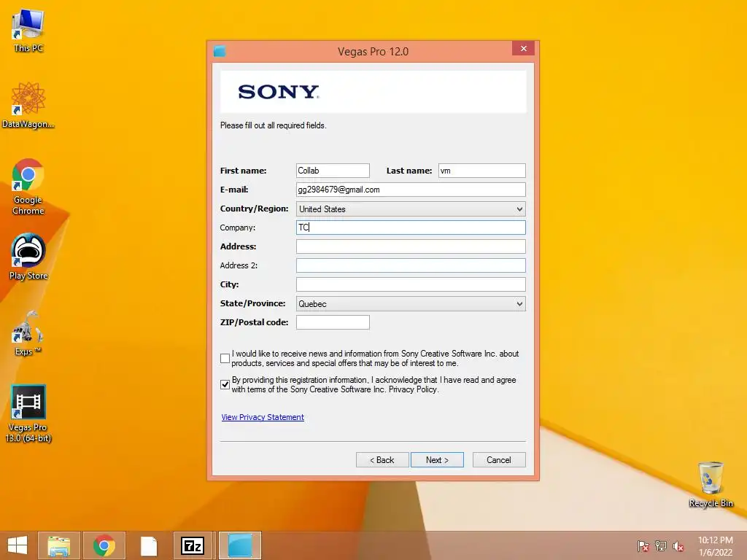Open network status icon in system tray
This screenshot has width=747, height=560.
(x=661, y=546)
